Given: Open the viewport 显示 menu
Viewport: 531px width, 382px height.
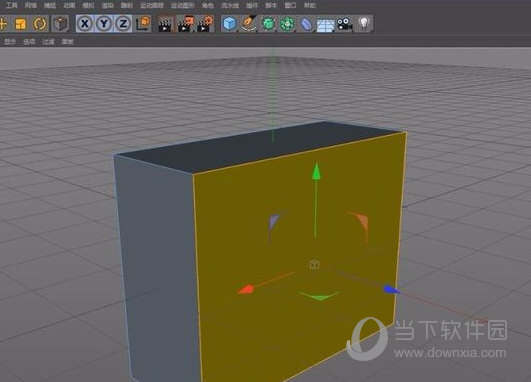Looking at the screenshot, I should click(10, 42).
